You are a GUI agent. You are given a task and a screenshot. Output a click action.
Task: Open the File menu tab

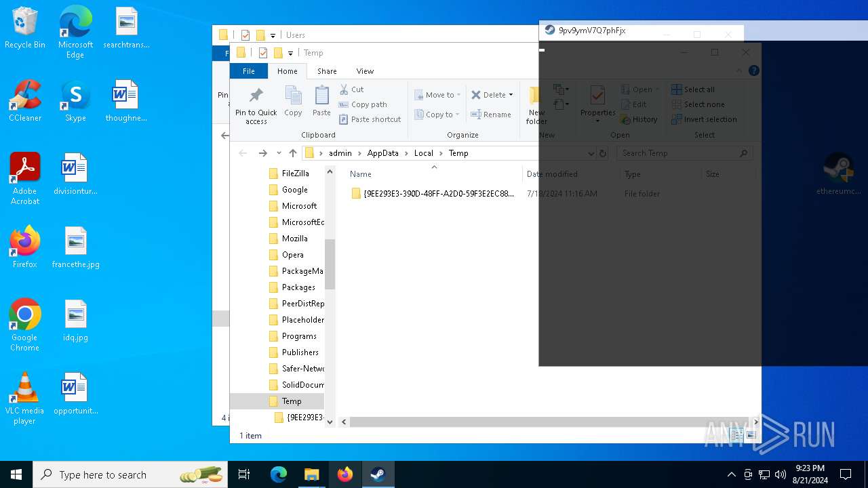click(249, 71)
